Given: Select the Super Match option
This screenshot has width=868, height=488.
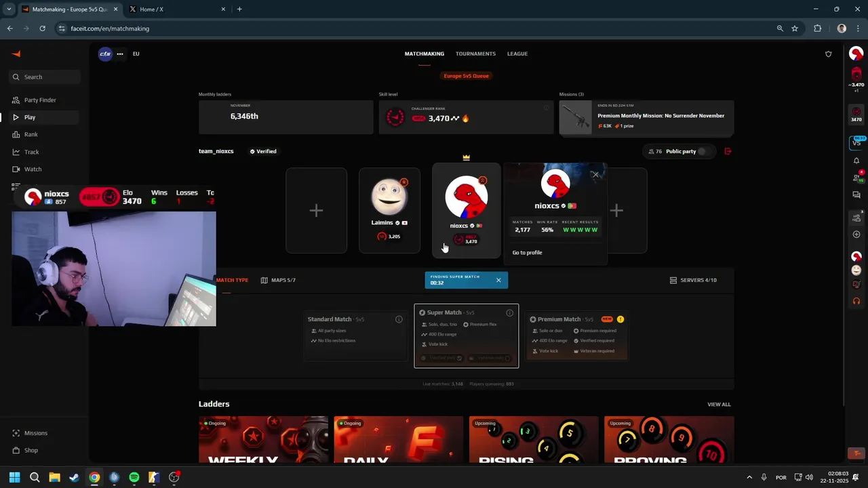Looking at the screenshot, I should click(467, 335).
